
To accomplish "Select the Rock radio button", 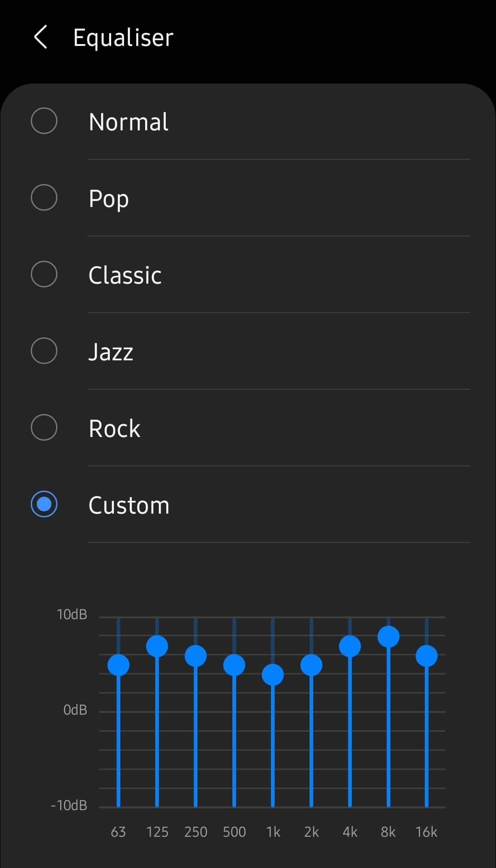I will [44, 427].
